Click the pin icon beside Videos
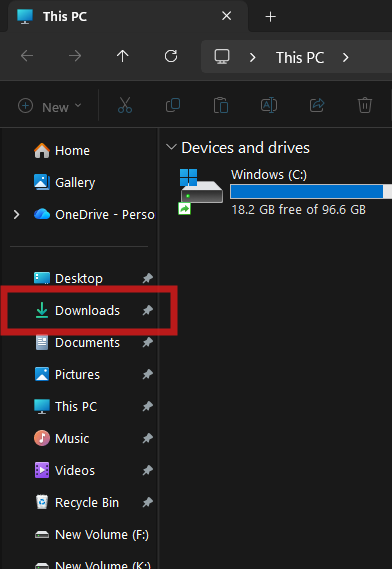This screenshot has width=392, height=569. 147,470
